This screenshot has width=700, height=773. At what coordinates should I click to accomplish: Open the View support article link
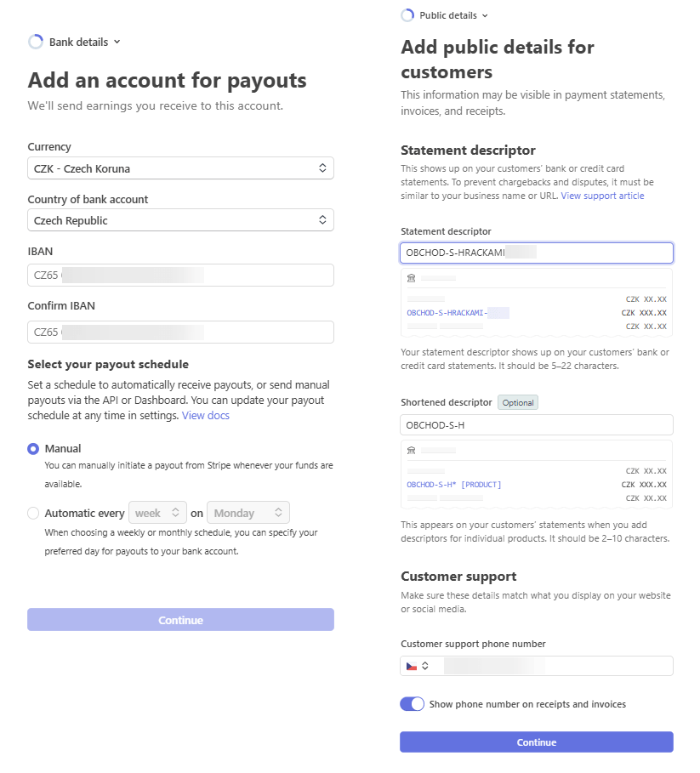(x=602, y=196)
